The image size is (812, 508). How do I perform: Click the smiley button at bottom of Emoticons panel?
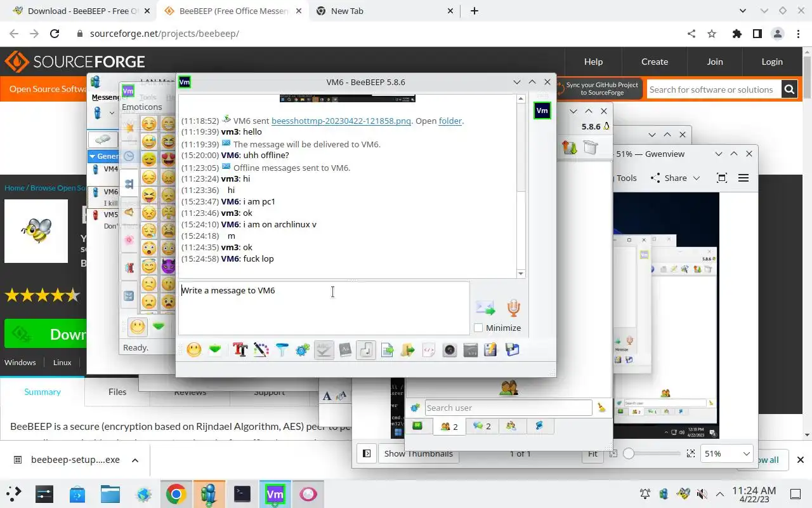(138, 327)
